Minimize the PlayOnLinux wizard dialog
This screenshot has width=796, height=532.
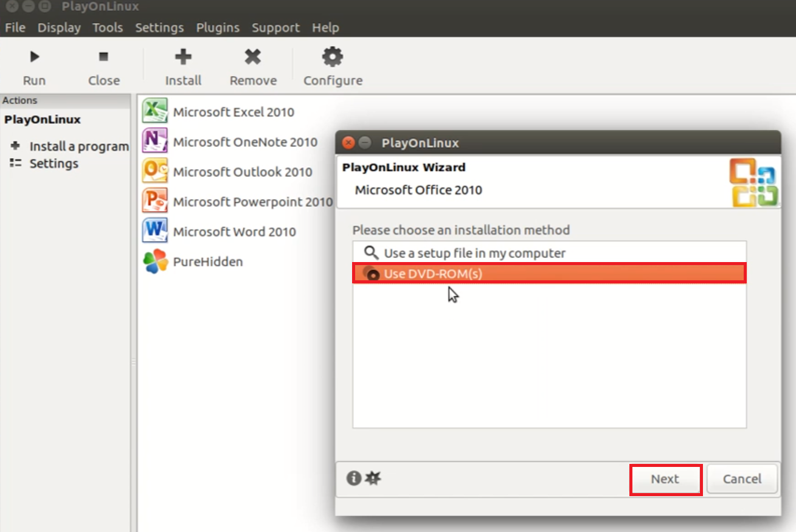[364, 143]
